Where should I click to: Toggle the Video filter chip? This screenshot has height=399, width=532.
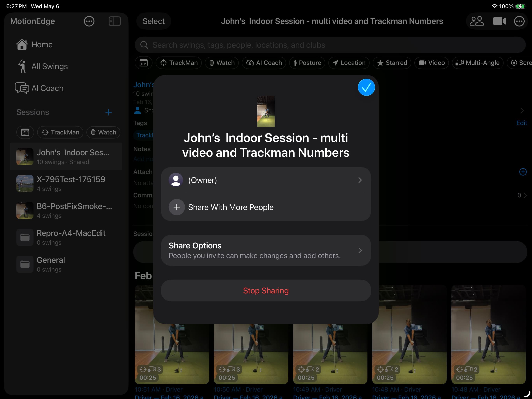coord(432,63)
